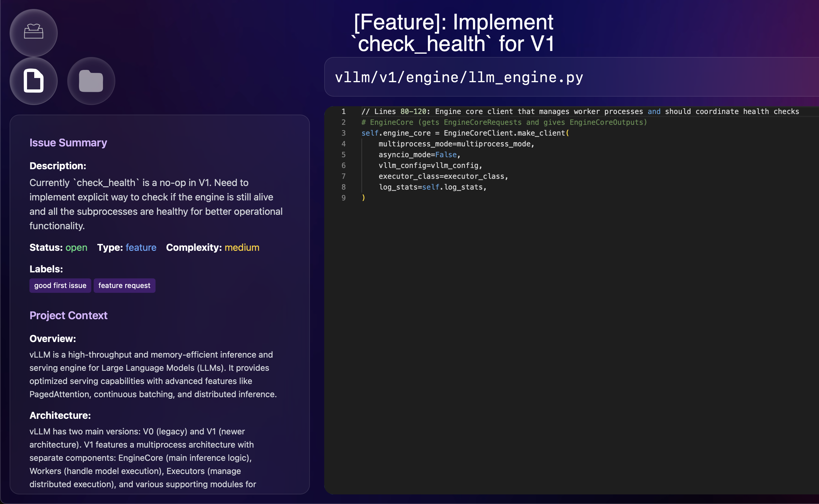The width and height of the screenshot is (819, 504).
Task: Click line number 3 in code gutter
Action: click(343, 133)
